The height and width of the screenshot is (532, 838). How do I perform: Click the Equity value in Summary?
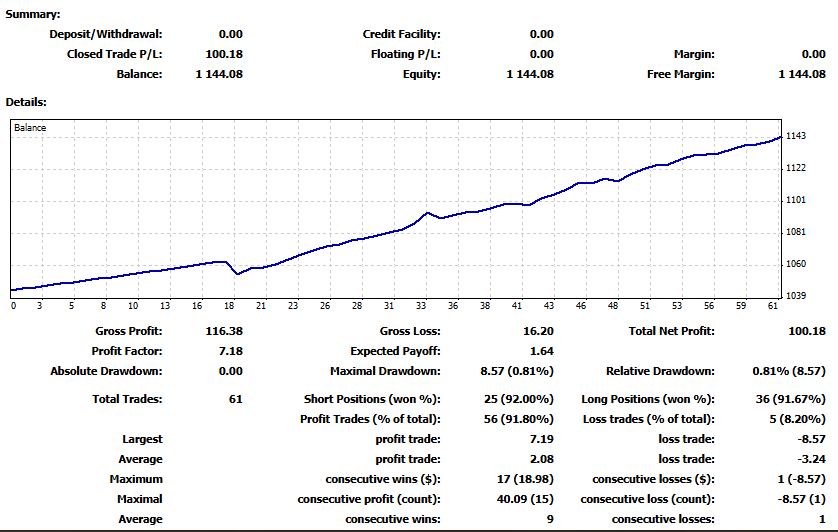tap(530, 74)
